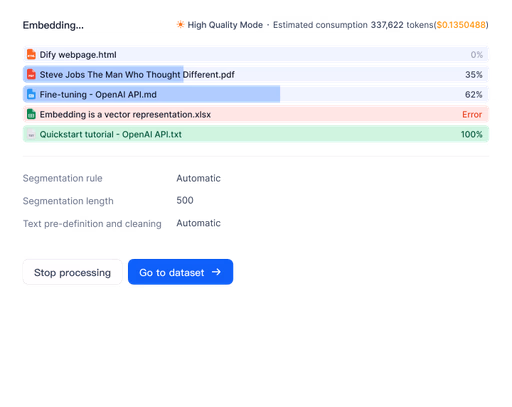Screen dimensions: 512x407
Task: Click the 100% status on Quickstart row
Action: pyautogui.click(x=471, y=134)
